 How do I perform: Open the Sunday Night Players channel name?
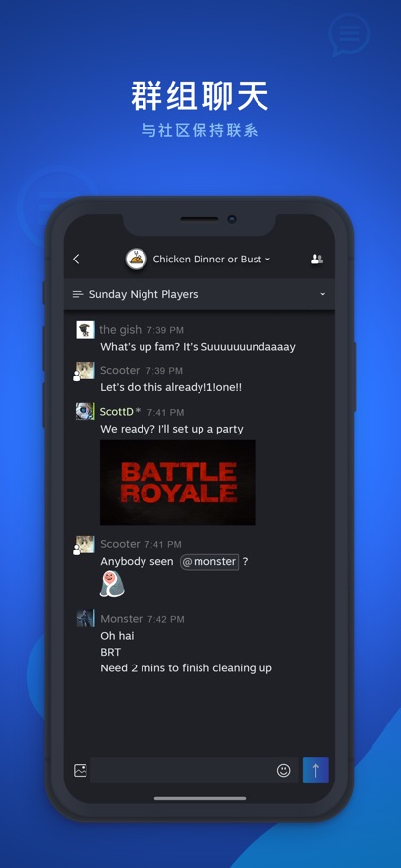coord(143,295)
